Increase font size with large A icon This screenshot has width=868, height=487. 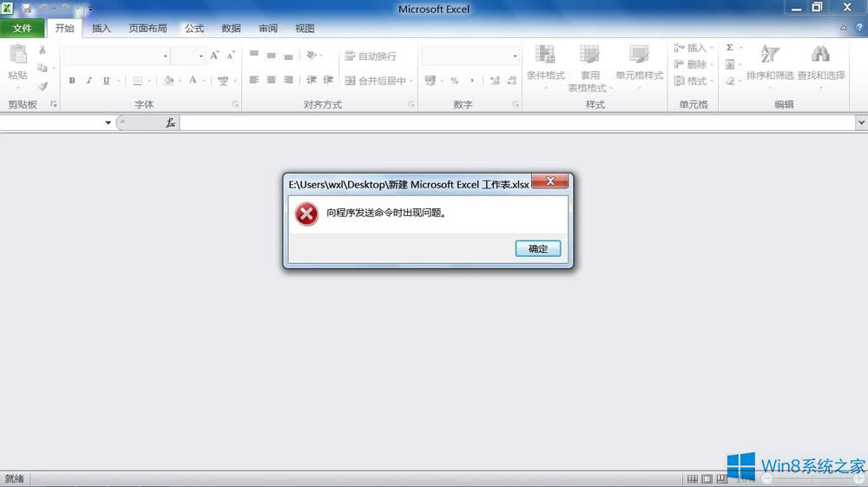pos(214,56)
